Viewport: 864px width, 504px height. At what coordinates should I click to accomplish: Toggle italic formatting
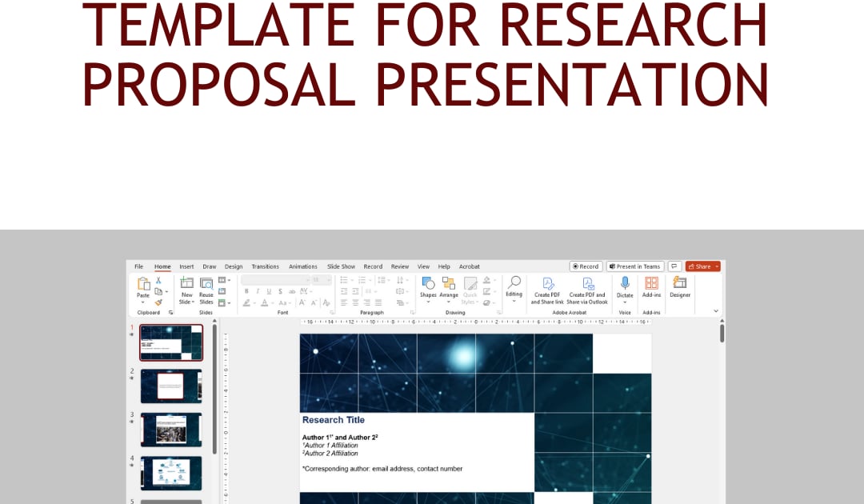tap(258, 290)
